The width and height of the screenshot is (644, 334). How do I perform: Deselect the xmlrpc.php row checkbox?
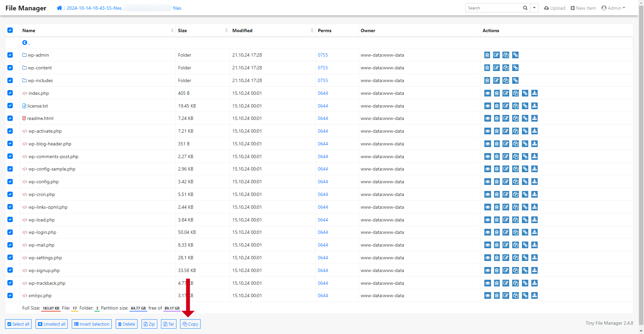[x=10, y=295]
